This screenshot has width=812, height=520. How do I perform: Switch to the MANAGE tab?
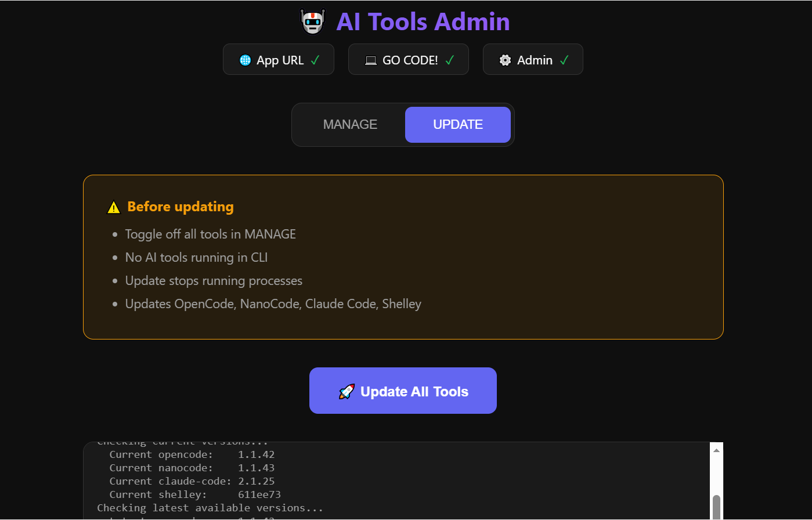350,124
